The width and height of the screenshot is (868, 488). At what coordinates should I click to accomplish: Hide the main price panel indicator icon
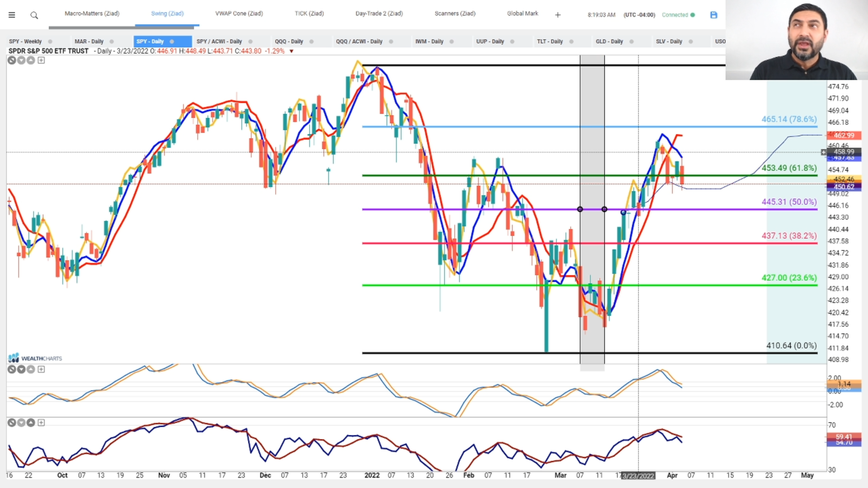pyautogui.click(x=12, y=60)
